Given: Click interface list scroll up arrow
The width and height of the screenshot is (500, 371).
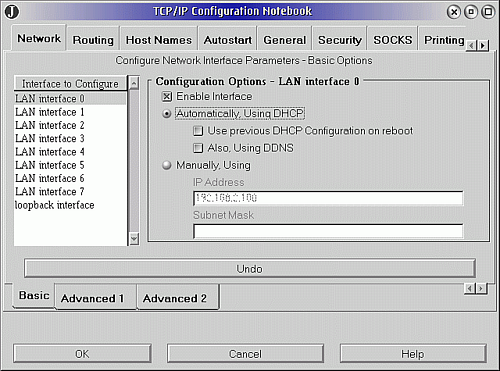Looking at the screenshot, I should (x=134, y=83).
